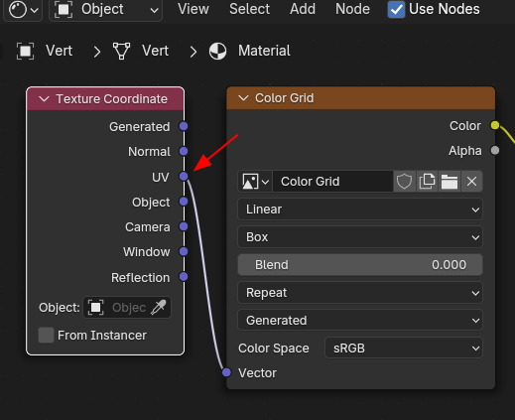Open the Linear interpolation dropdown
The image size is (515, 420).
[360, 210]
